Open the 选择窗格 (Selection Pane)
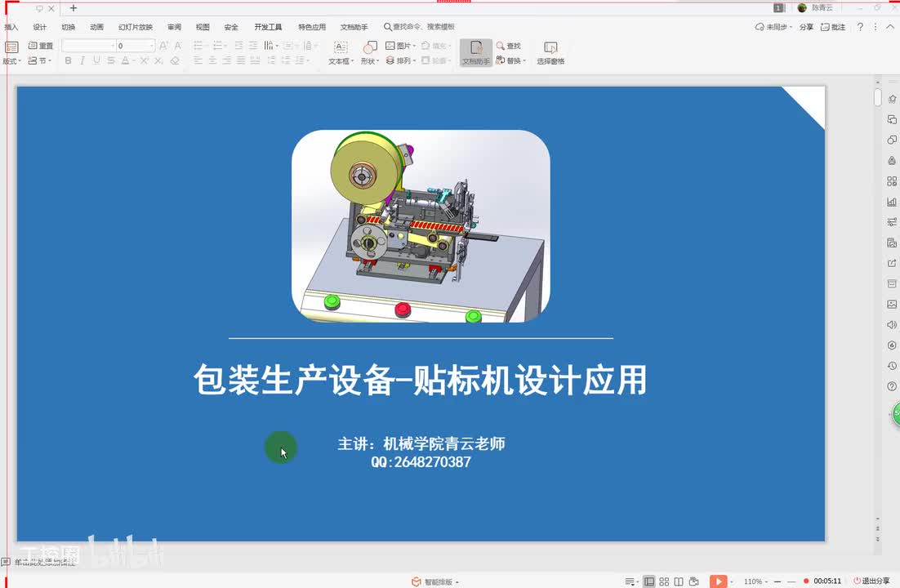The image size is (900, 588). click(x=550, y=52)
